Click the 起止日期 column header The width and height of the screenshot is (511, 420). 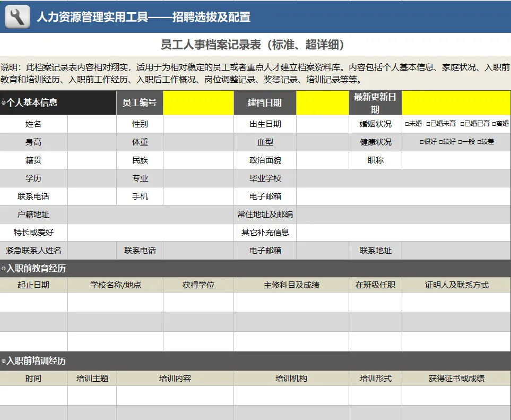point(33,285)
